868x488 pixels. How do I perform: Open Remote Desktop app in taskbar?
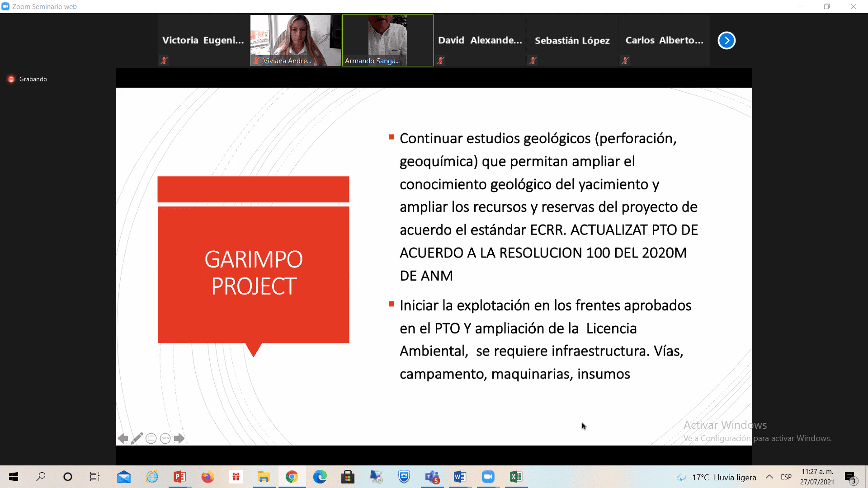376,477
